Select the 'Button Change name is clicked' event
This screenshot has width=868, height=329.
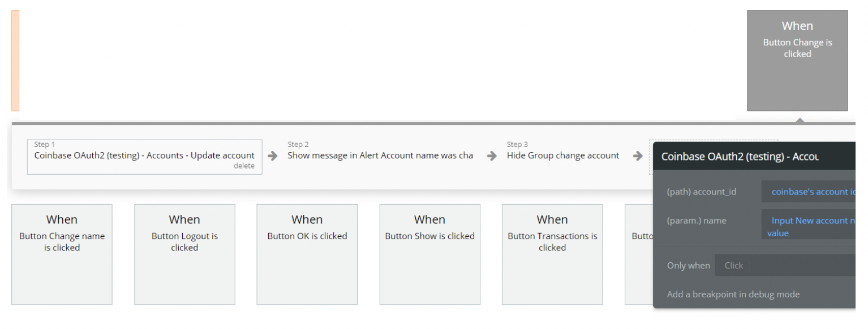(x=62, y=254)
